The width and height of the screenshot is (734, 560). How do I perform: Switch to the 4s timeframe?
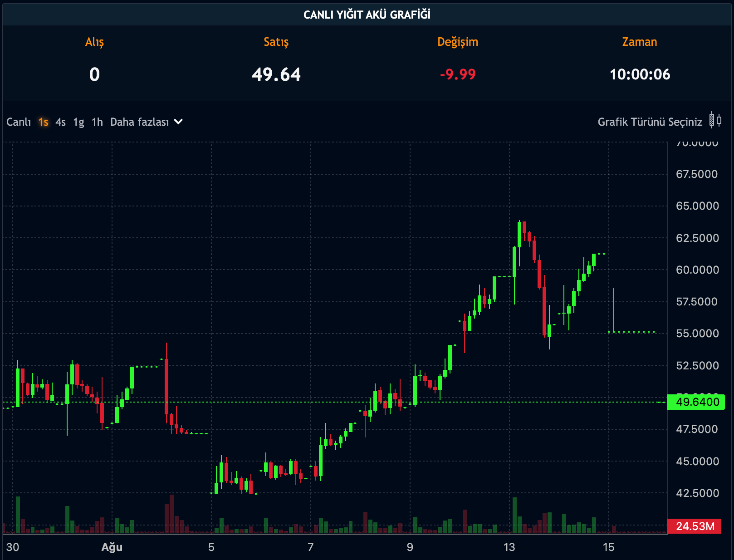tap(61, 122)
